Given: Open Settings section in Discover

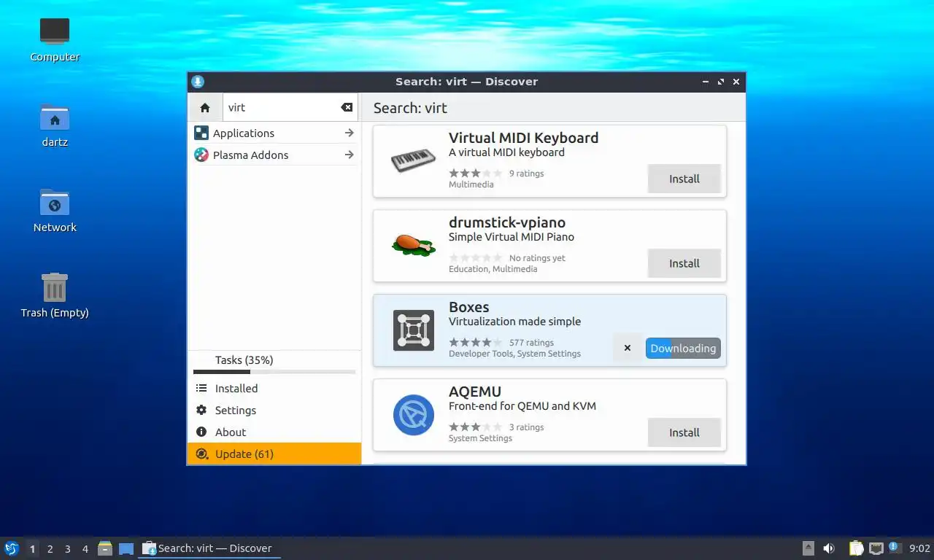Looking at the screenshot, I should 274,411.
